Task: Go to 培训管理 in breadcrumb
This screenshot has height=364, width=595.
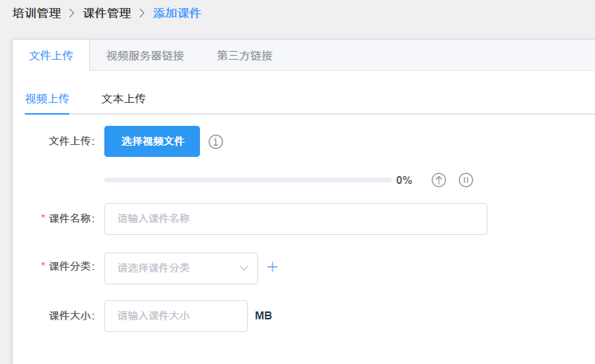Action: (37, 14)
